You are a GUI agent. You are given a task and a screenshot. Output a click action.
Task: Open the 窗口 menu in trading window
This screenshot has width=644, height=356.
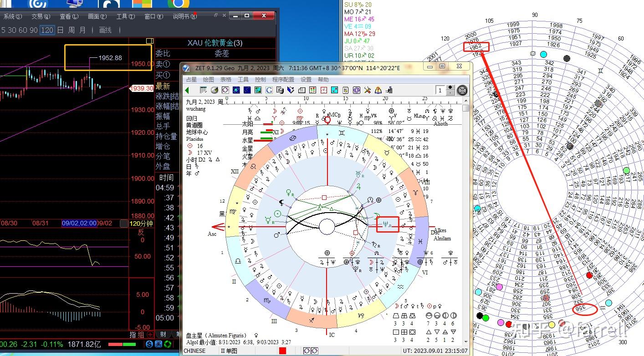click(153, 16)
